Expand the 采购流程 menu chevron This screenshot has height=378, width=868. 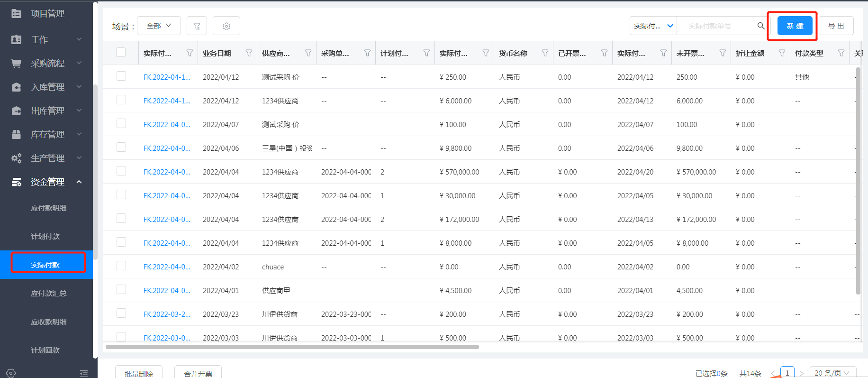(x=79, y=63)
